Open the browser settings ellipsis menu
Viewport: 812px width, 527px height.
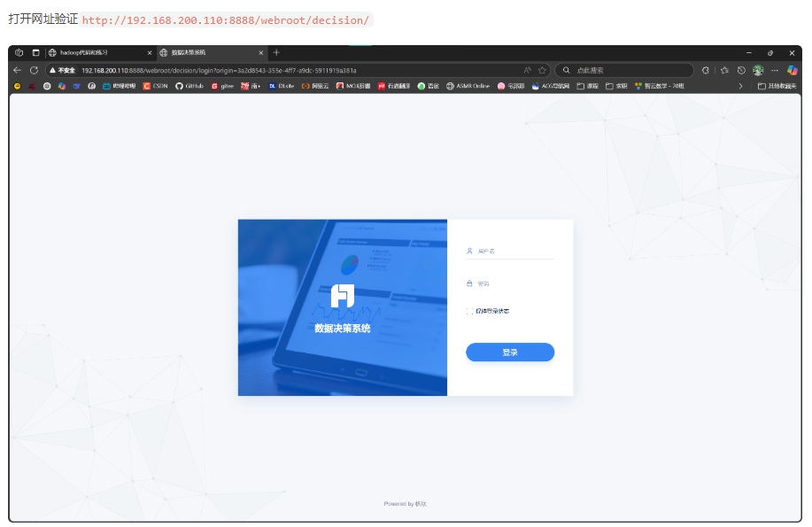775,70
